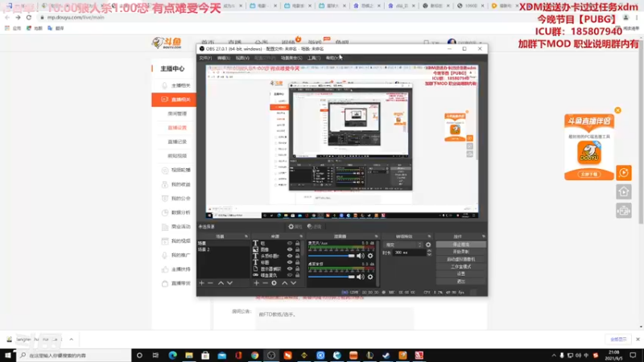Screen dimensions: 644x362
Task: Open the scene transition properties gear
Action: [428, 245]
